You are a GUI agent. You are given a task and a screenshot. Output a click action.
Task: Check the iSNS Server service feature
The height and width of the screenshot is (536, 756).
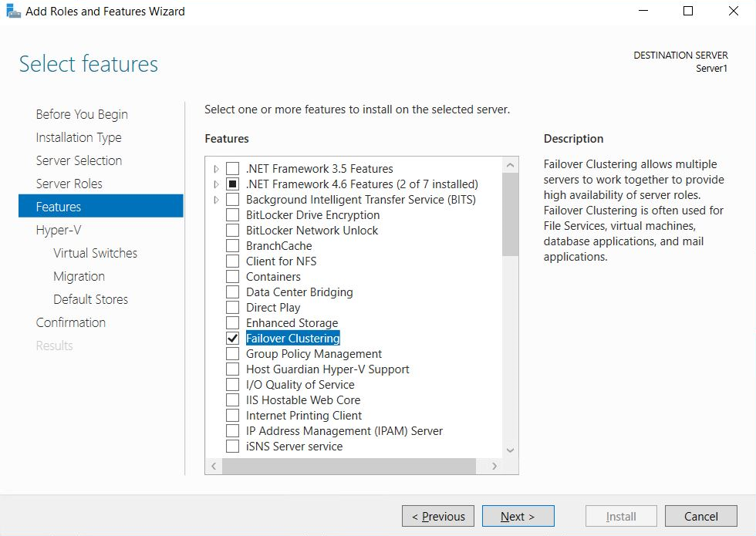click(232, 446)
